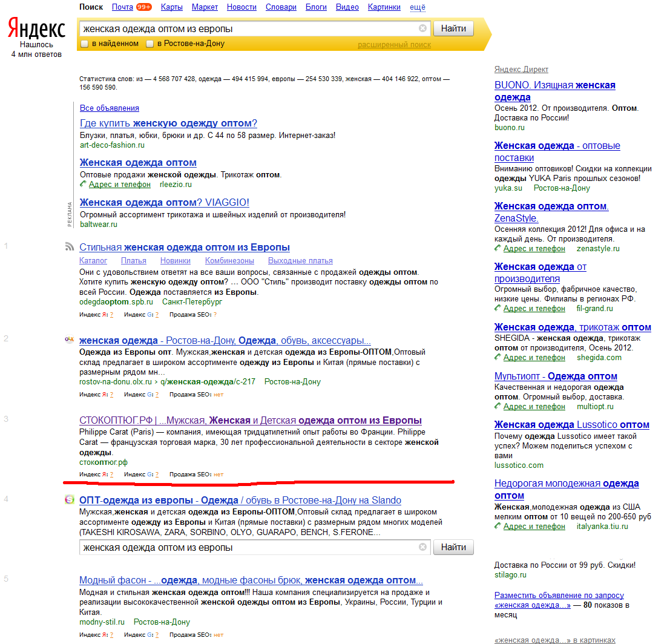This screenshot has height=644, width=670.
Task: Open the 'Женская одежда оптом. ZenaStyle.' ad
Action: coord(551,212)
